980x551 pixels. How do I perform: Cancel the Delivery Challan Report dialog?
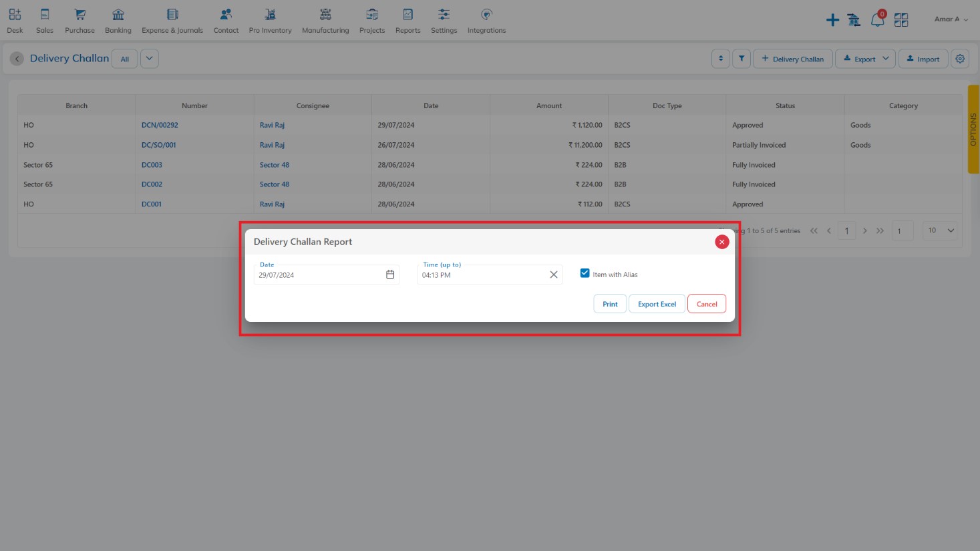pyautogui.click(x=707, y=304)
